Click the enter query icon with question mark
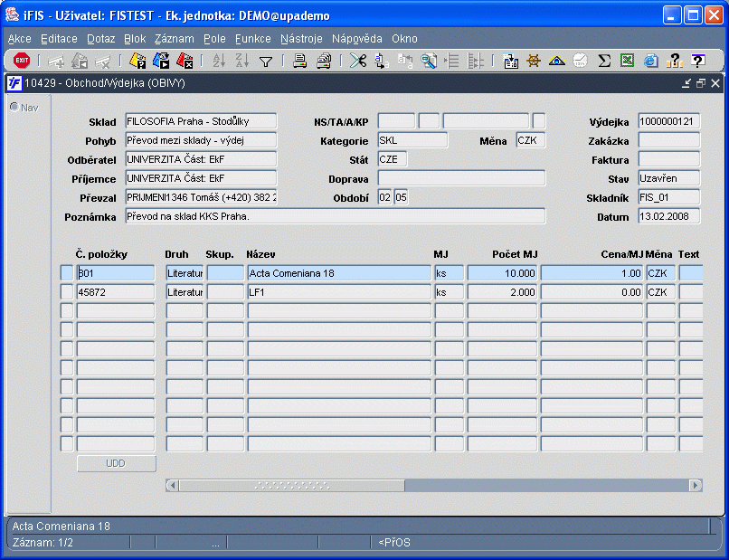729x560 pixels. 137,61
